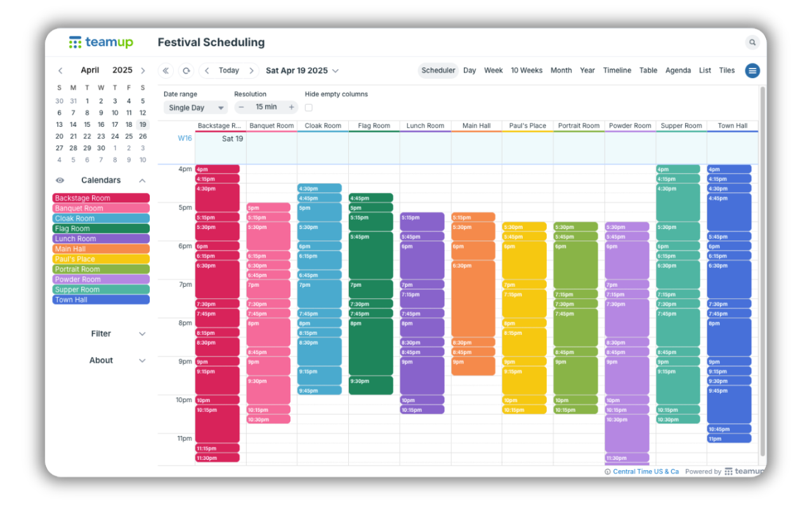Go to previous month in mini calendar
Image resolution: width=812 pixels, height=505 pixels.
coord(60,70)
